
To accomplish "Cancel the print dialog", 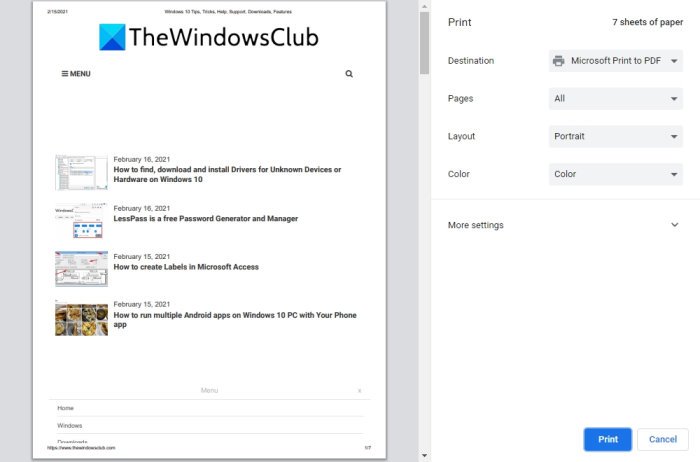I will 662,439.
